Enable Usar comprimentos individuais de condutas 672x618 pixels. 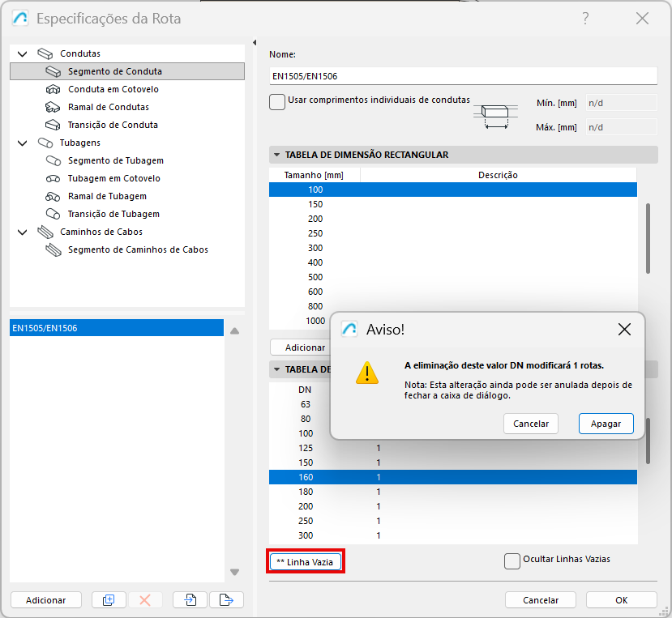coord(277,102)
